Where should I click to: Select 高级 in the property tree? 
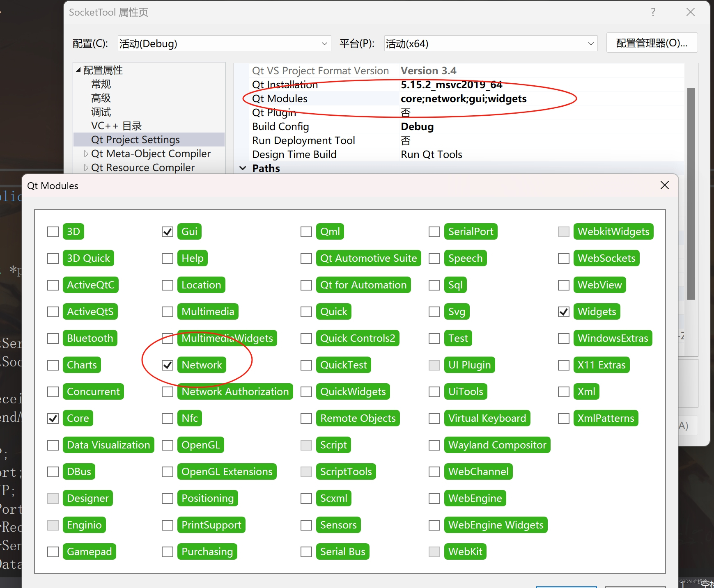point(101,98)
